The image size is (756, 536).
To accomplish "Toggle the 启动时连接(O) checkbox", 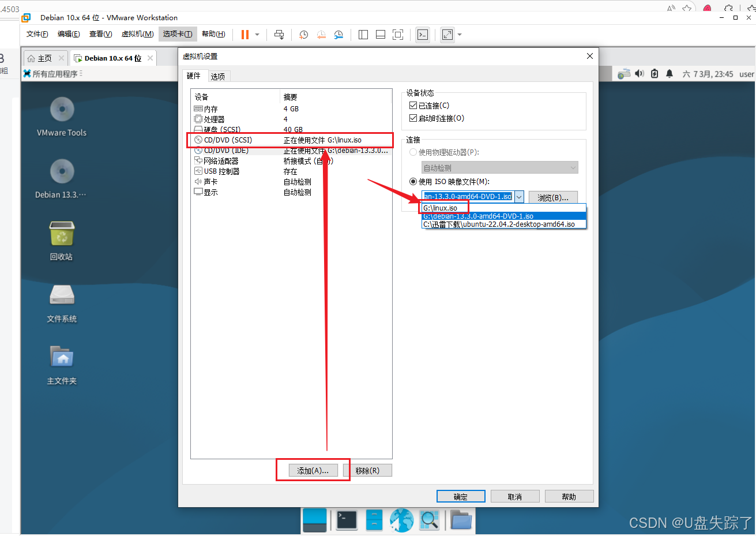I will tap(413, 118).
